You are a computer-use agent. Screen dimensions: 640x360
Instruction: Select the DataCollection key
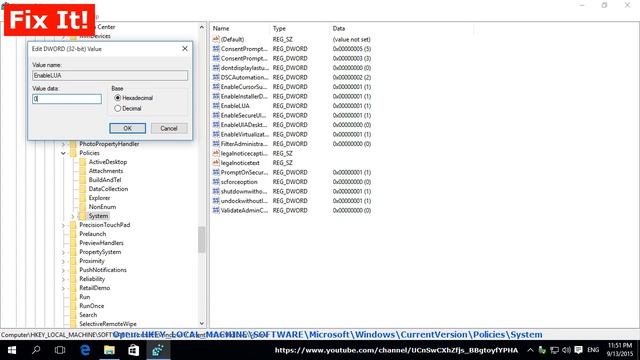pos(108,189)
